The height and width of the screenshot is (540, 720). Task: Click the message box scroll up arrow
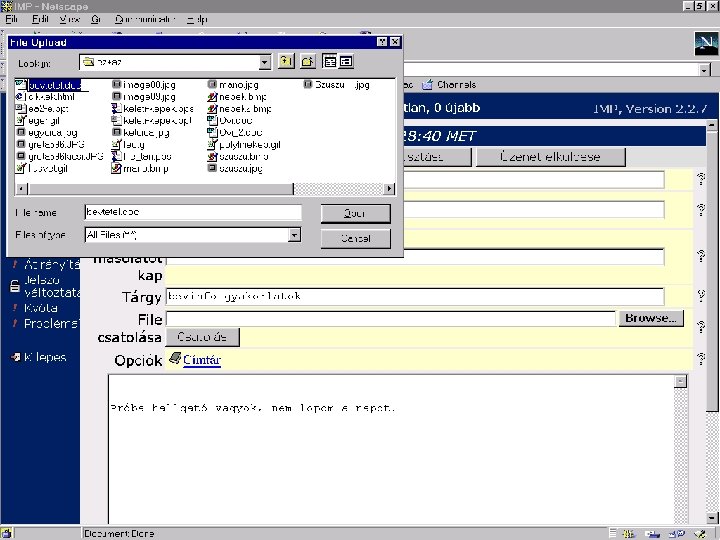coord(681,382)
